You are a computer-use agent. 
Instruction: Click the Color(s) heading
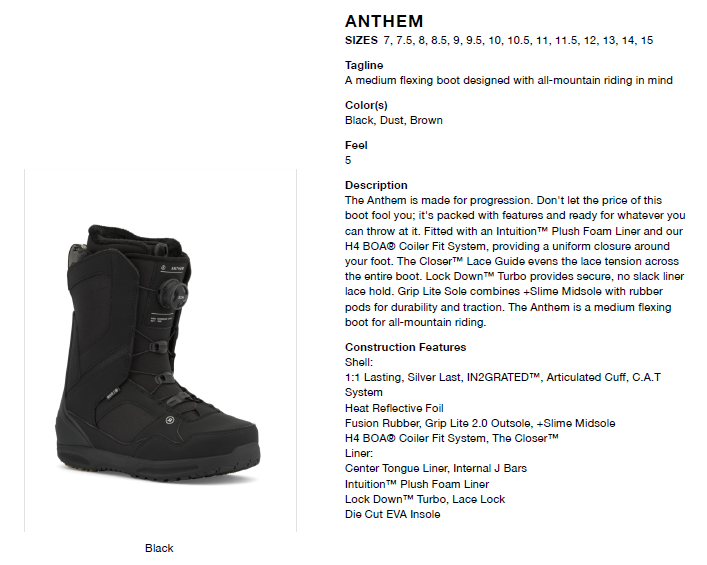(x=366, y=105)
